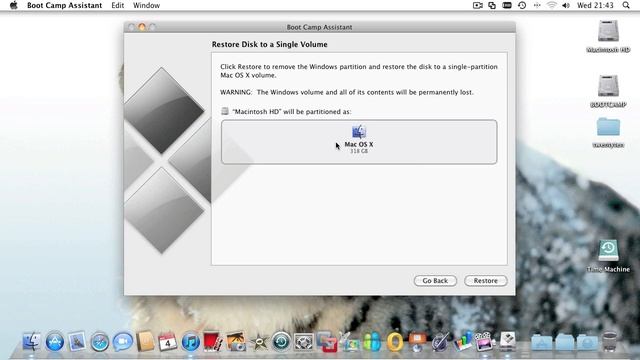Click the volume icon in menu bar
Screen dimensions: 640x360
pyautogui.click(x=566, y=5)
